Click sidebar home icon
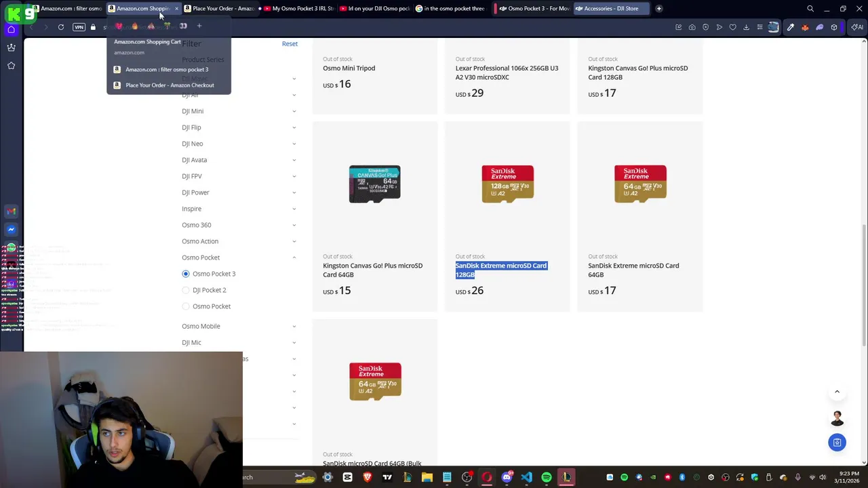 click(11, 29)
